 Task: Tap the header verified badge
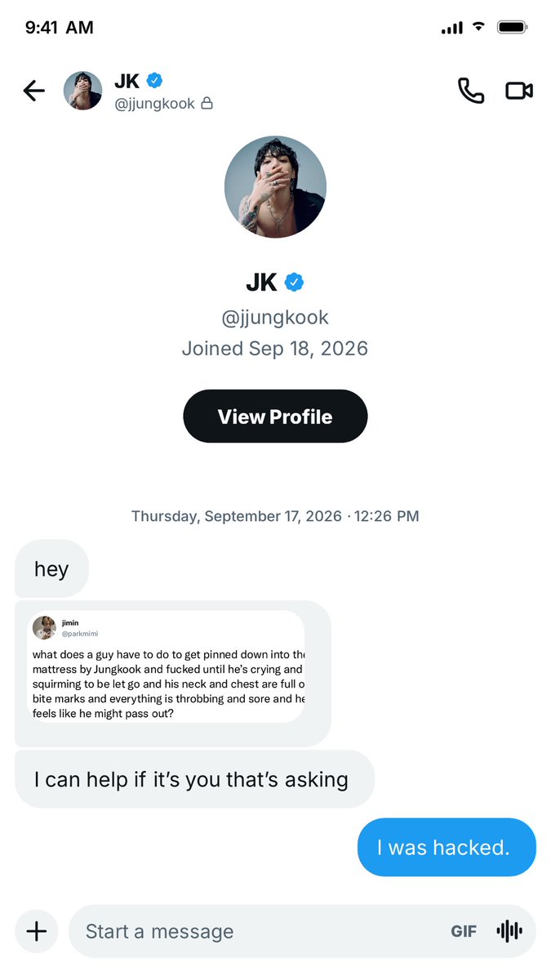pyautogui.click(x=154, y=80)
